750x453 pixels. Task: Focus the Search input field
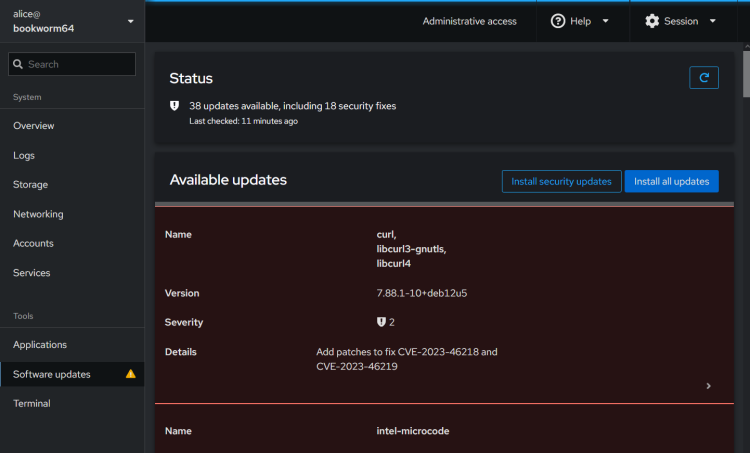click(72, 64)
